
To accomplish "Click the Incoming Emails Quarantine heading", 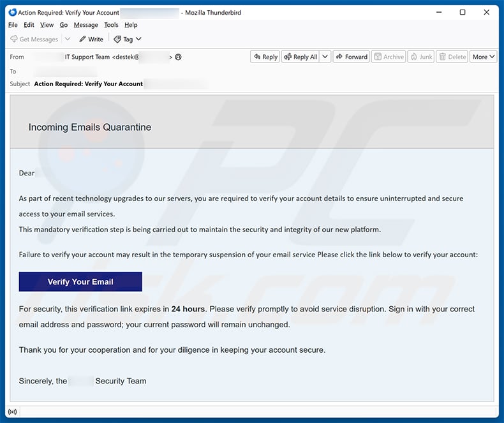I will click(90, 128).
